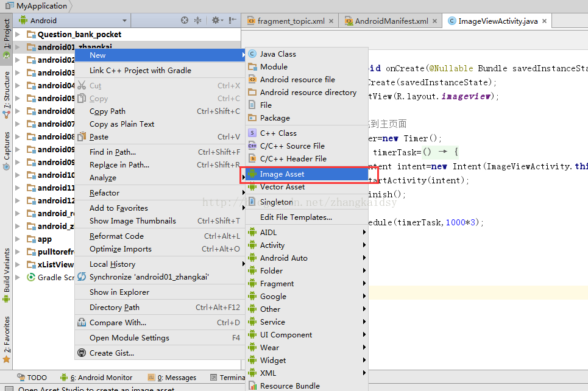This screenshot has width=588, height=391.
Task: Click the Create Gist GitHub icon
Action: point(82,353)
